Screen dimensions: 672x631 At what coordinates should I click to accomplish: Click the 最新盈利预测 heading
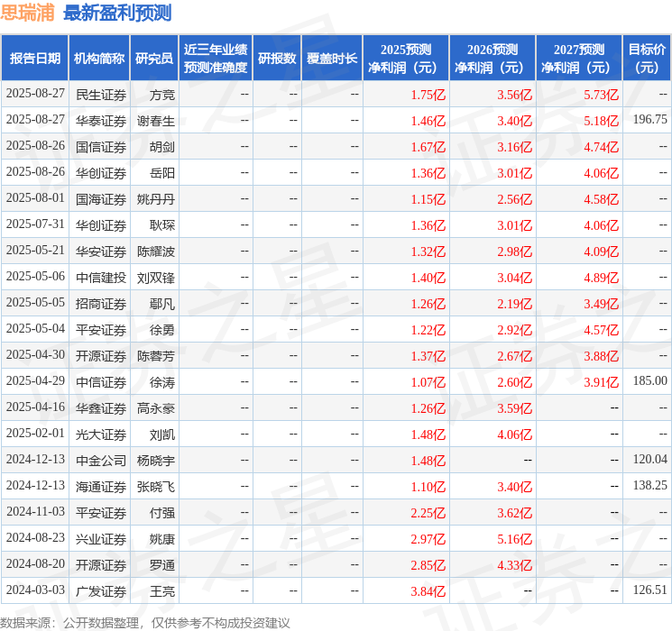pyautogui.click(x=117, y=13)
